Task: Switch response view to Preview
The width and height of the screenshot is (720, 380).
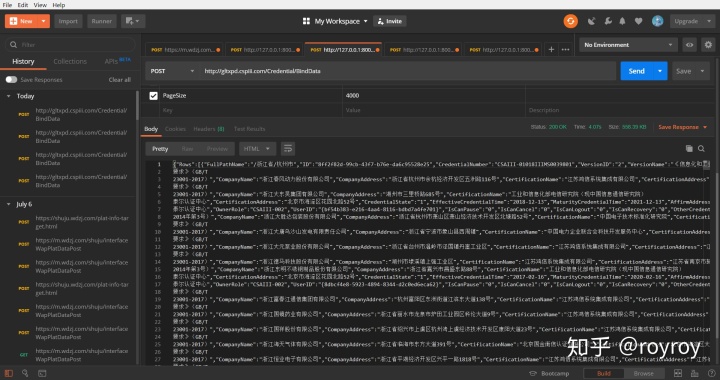Action: [x=217, y=149]
